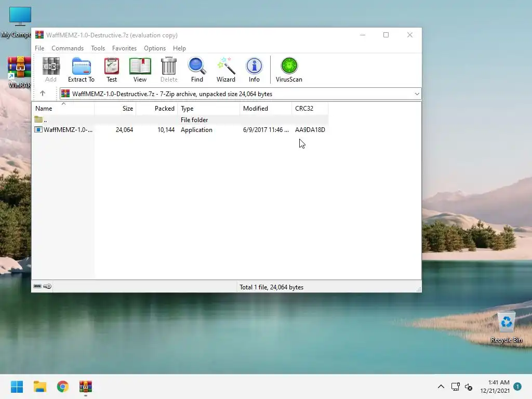532x399 pixels.
Task: Expand the archive path dropdown
Action: 417,94
